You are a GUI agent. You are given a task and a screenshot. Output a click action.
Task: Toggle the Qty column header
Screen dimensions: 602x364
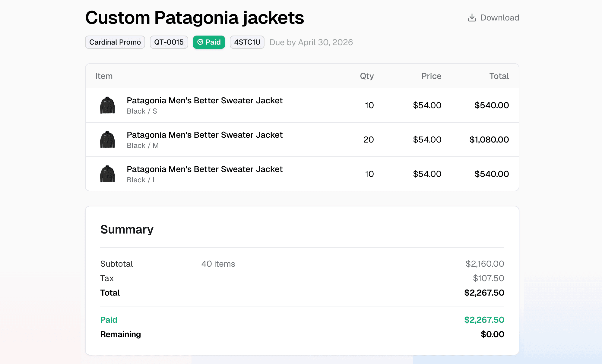367,76
